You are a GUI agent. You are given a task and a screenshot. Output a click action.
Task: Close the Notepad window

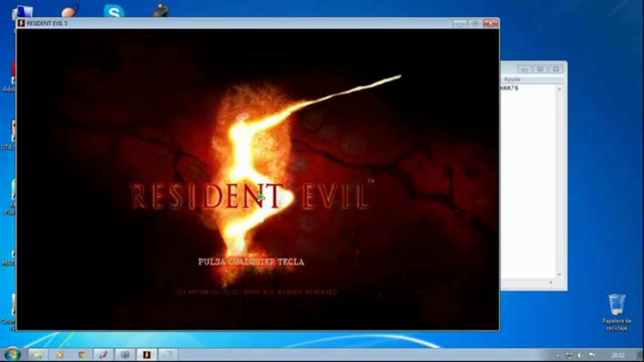(555, 69)
